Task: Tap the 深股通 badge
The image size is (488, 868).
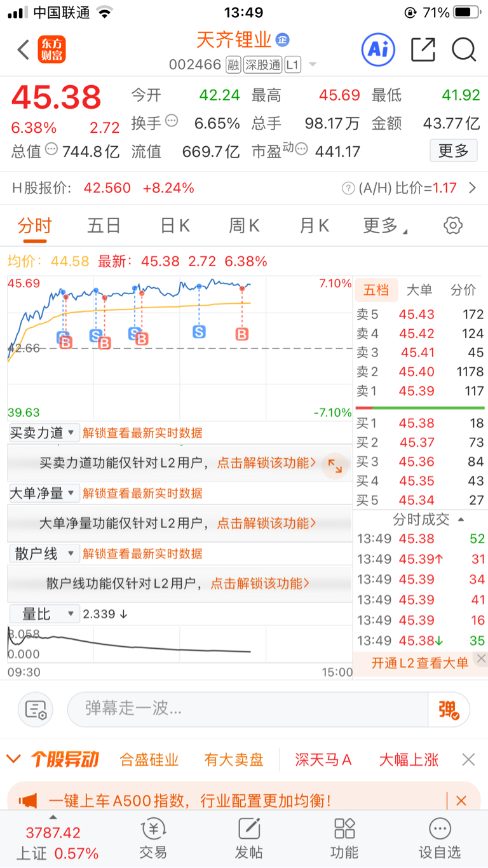Action: click(262, 65)
